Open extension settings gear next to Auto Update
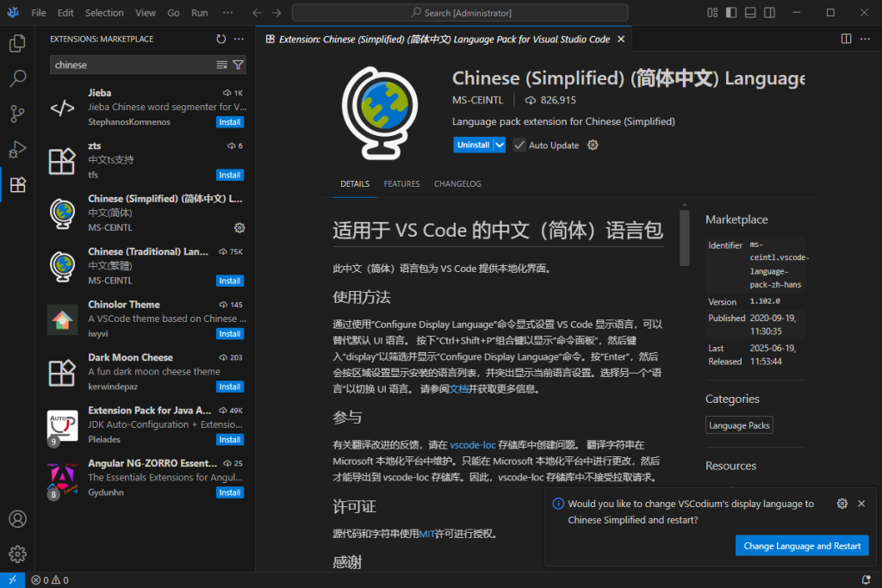 click(593, 145)
